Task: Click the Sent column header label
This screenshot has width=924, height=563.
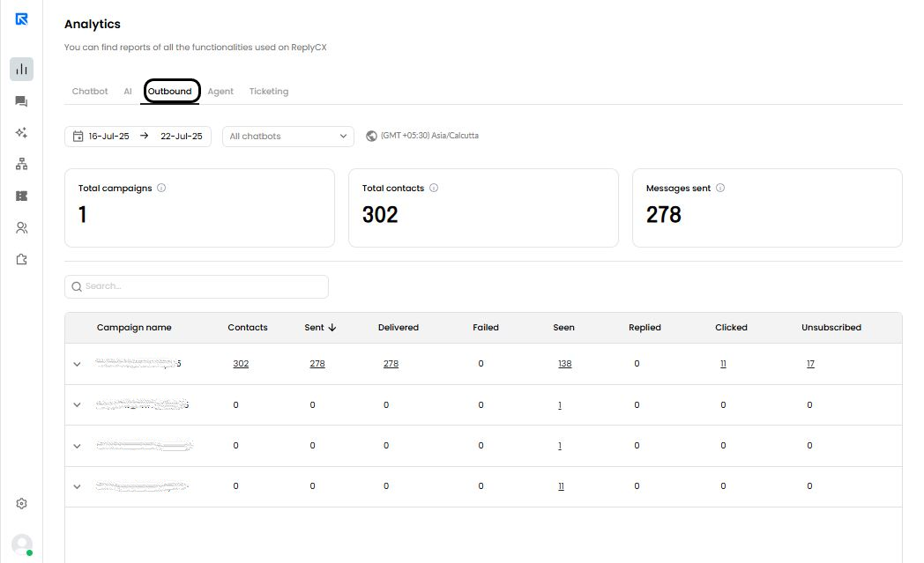Action: pyautogui.click(x=314, y=328)
